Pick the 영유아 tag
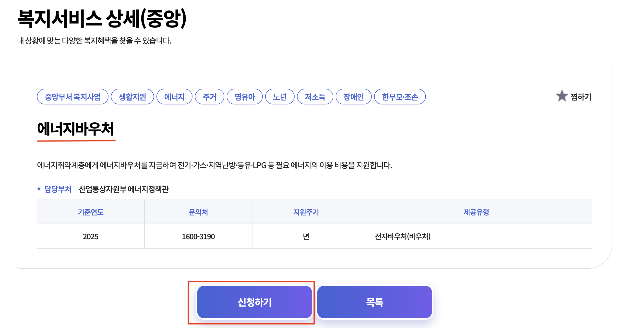 coord(245,97)
